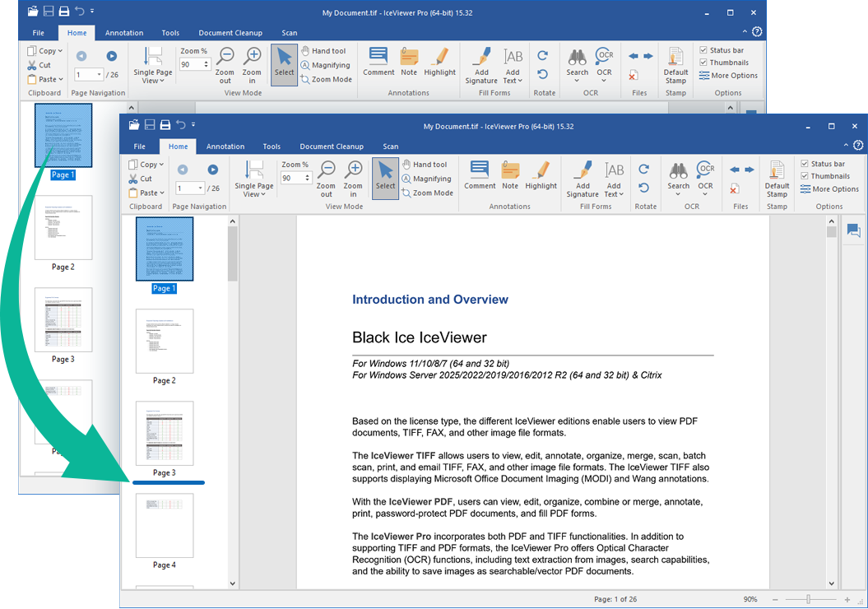Open the Annotation tab in back window
Image resolution: width=868 pixels, height=609 pixels.
(124, 33)
